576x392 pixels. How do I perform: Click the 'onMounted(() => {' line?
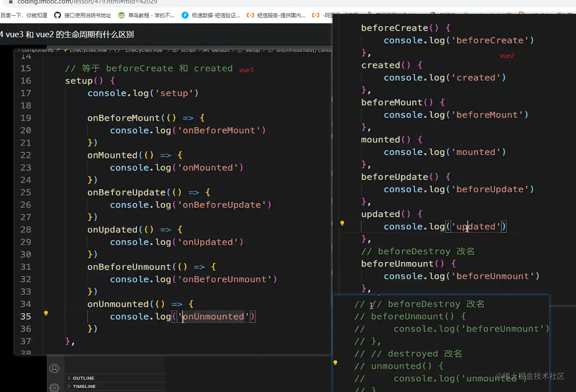pos(135,155)
